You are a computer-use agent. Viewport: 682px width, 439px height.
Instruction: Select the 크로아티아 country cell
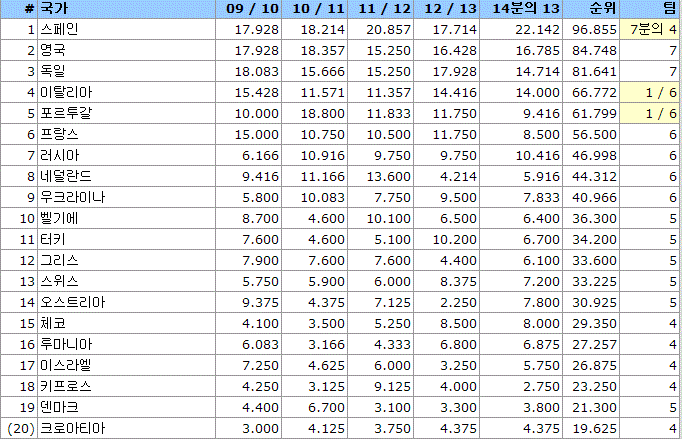[x=126, y=428]
